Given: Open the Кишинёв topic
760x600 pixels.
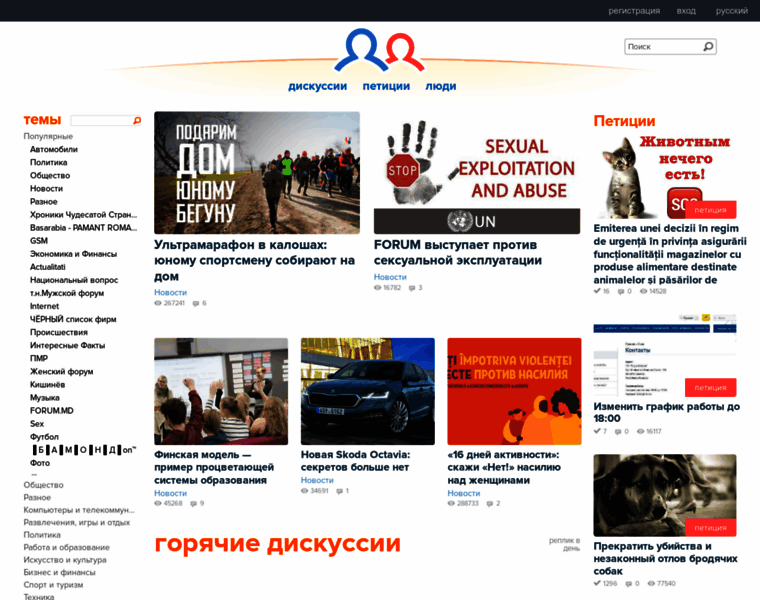Looking at the screenshot, I should pyautogui.click(x=48, y=385).
